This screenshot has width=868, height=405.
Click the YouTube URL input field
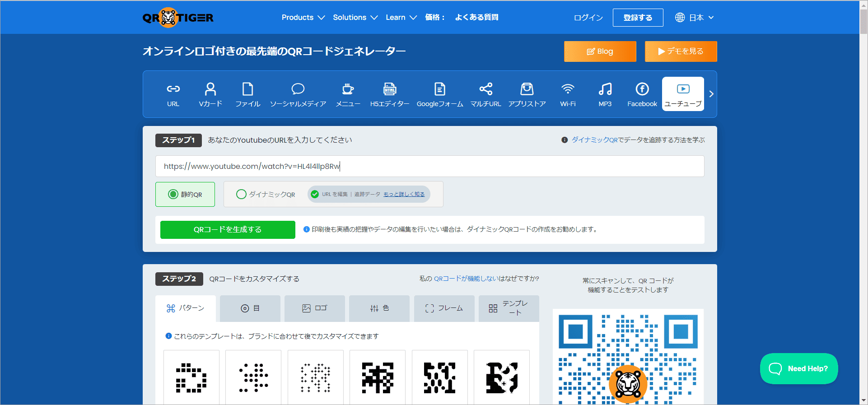point(430,166)
